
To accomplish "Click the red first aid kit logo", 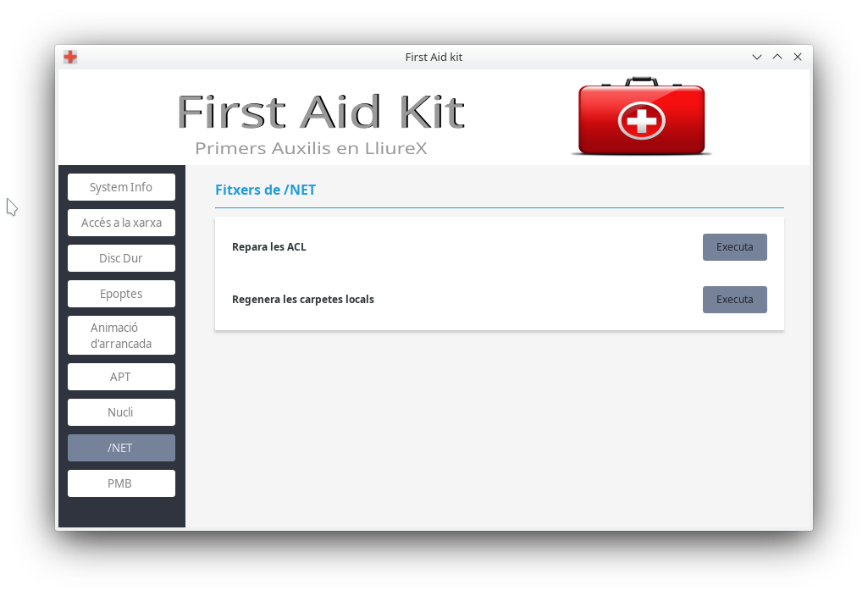I will pyautogui.click(x=642, y=116).
